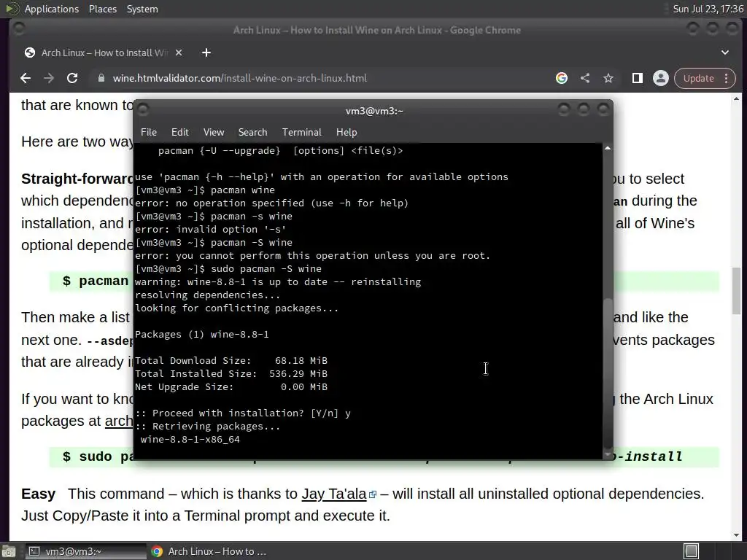747x560 pixels.
Task: Click 'sudo pacman -S wine' terminal line
Action: (228, 268)
